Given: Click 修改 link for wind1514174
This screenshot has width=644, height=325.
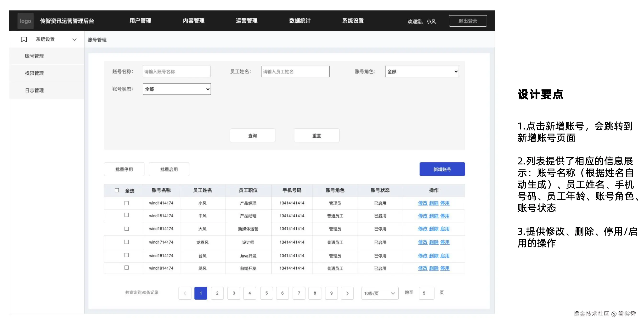Looking at the screenshot, I should 423,216.
